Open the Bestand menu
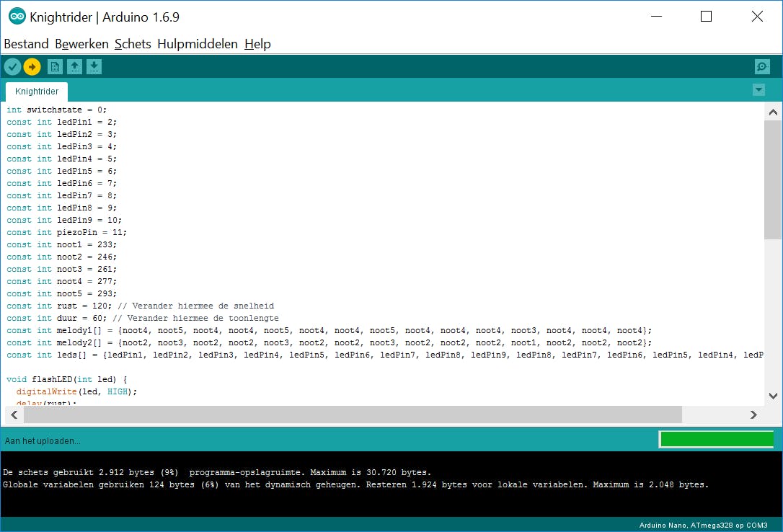 (x=27, y=44)
